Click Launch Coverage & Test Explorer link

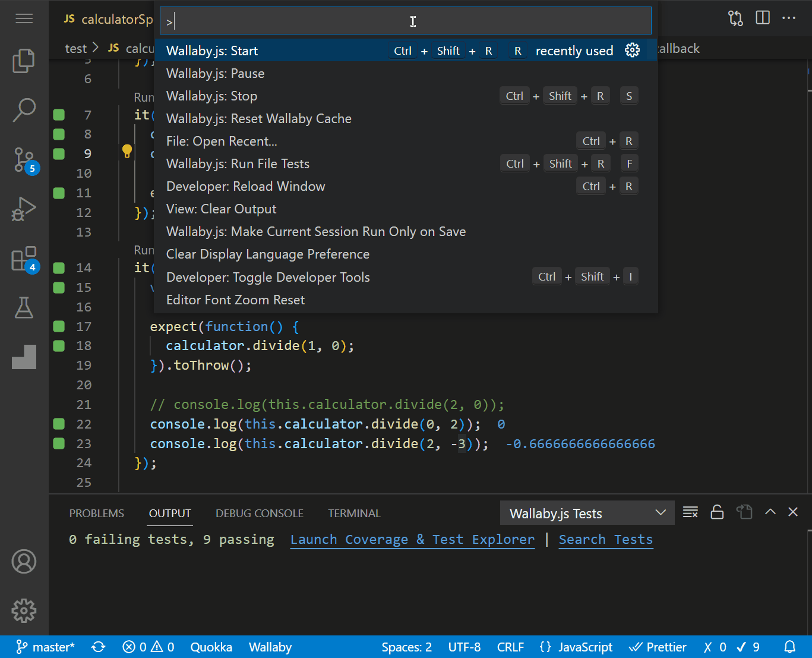(x=412, y=539)
